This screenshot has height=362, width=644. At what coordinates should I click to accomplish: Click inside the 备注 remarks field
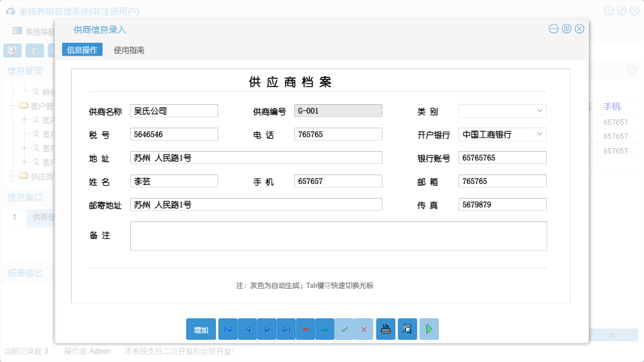point(338,235)
